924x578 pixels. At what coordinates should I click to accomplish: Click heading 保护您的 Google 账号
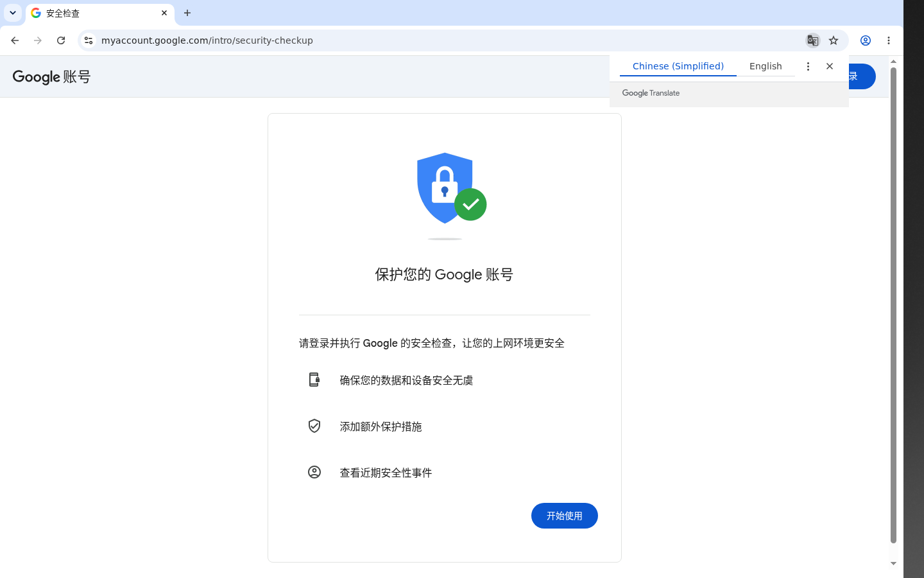pos(444,275)
